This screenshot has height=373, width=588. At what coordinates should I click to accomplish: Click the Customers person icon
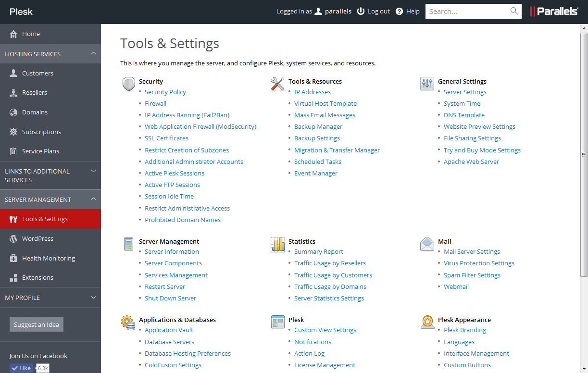[x=13, y=73]
